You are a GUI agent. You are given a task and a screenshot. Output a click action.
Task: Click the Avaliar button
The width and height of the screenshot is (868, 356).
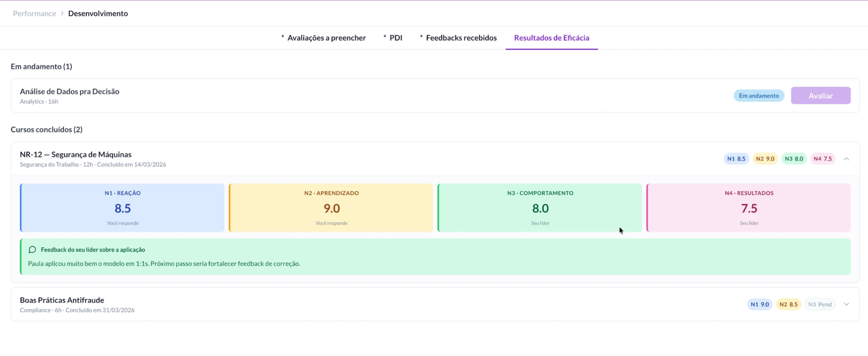point(821,95)
